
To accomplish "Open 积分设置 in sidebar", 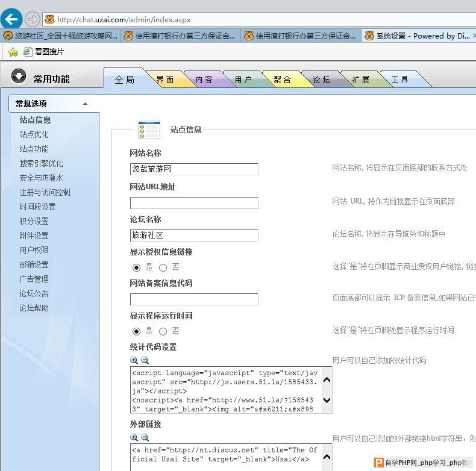I will (34, 221).
